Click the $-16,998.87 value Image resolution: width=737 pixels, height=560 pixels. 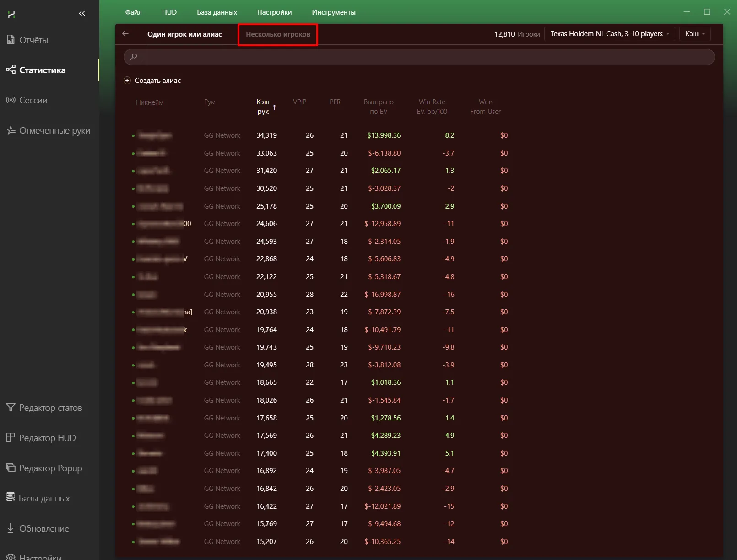[x=383, y=295]
